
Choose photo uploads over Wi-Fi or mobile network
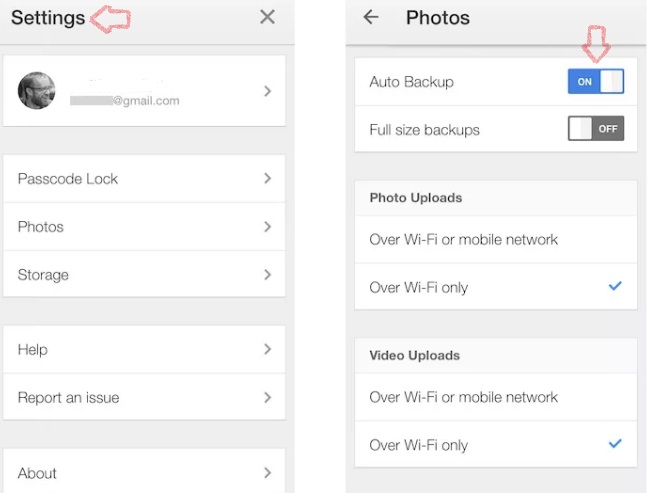pyautogui.click(x=464, y=240)
